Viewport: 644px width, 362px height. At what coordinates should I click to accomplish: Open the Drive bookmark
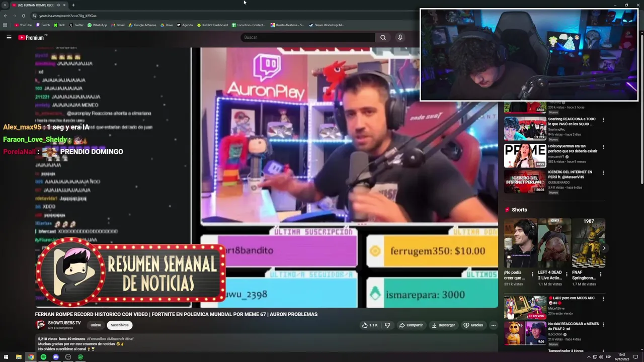tap(167, 25)
